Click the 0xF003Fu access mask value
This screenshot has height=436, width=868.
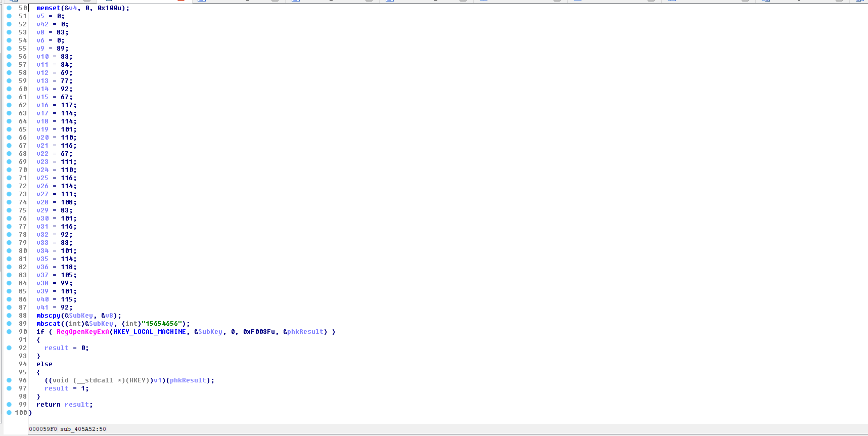tap(259, 332)
